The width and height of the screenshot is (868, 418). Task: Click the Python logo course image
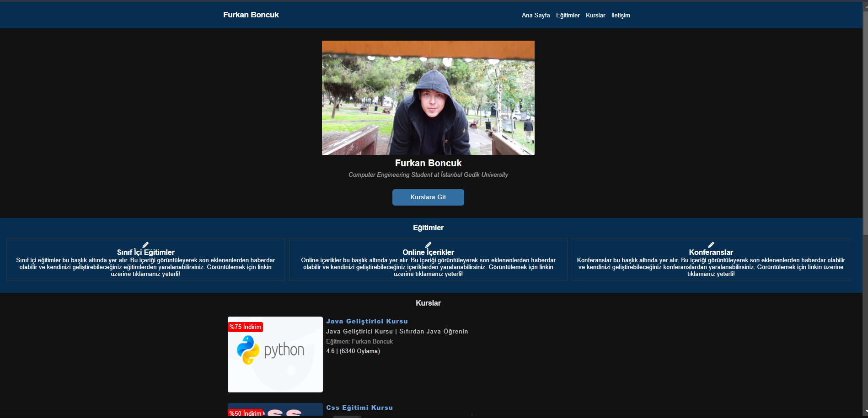tap(275, 355)
